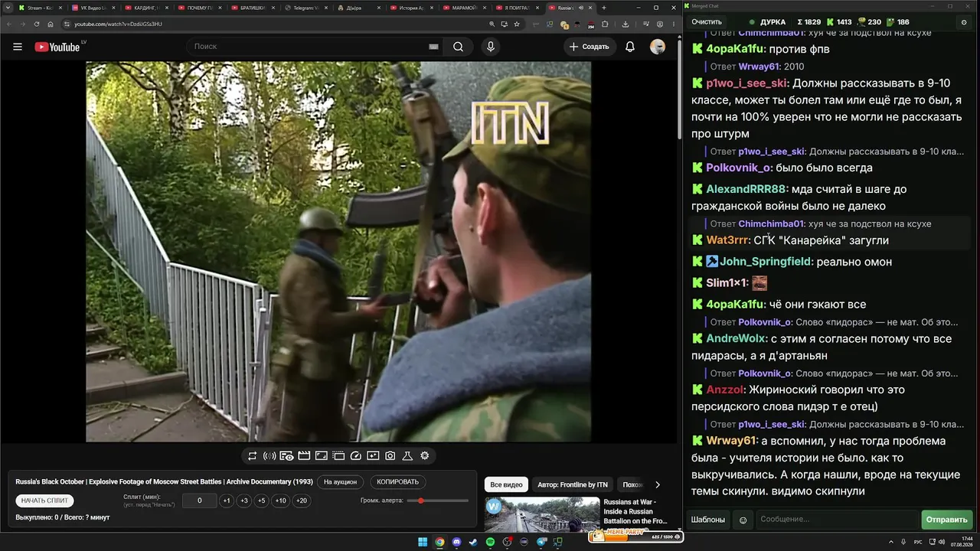The height and width of the screenshot is (551, 980).
Task: Add 1 minute to the split
Action: coord(227,500)
